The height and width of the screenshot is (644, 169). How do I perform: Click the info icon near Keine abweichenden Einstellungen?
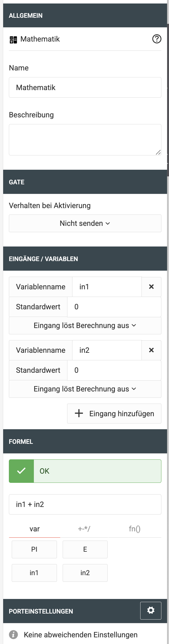coord(13,635)
